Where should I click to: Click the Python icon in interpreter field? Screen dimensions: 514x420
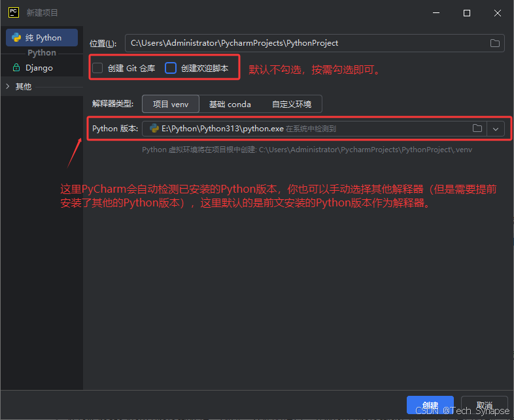pyautogui.click(x=154, y=128)
